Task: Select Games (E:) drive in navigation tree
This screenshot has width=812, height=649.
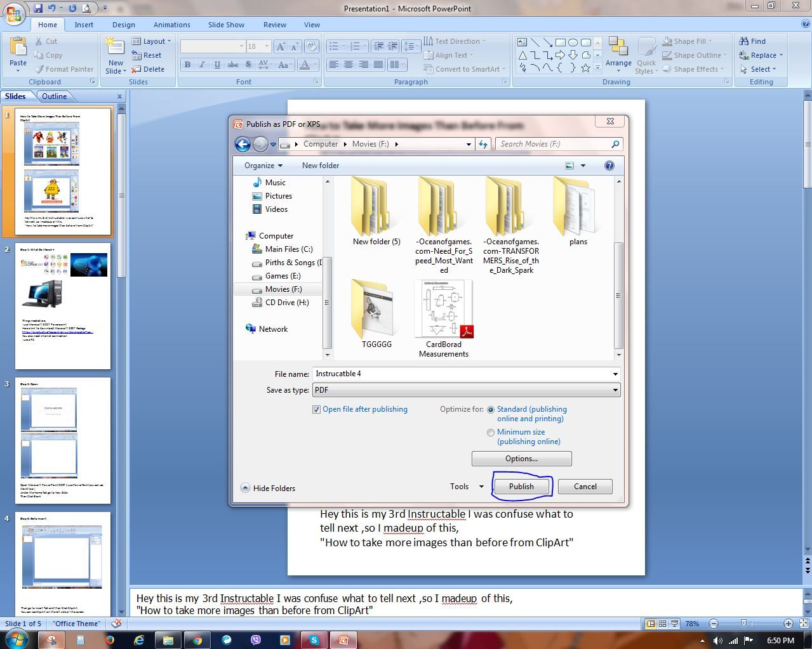Action: coord(283,276)
